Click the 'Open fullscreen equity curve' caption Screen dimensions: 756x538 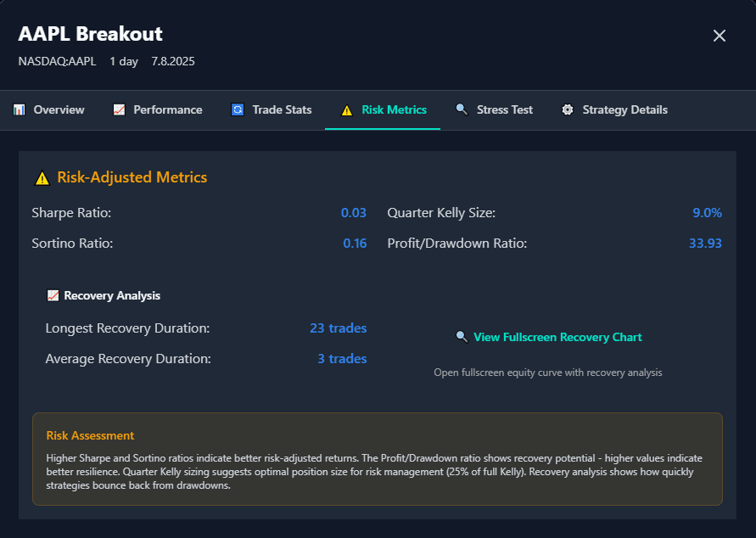point(548,373)
